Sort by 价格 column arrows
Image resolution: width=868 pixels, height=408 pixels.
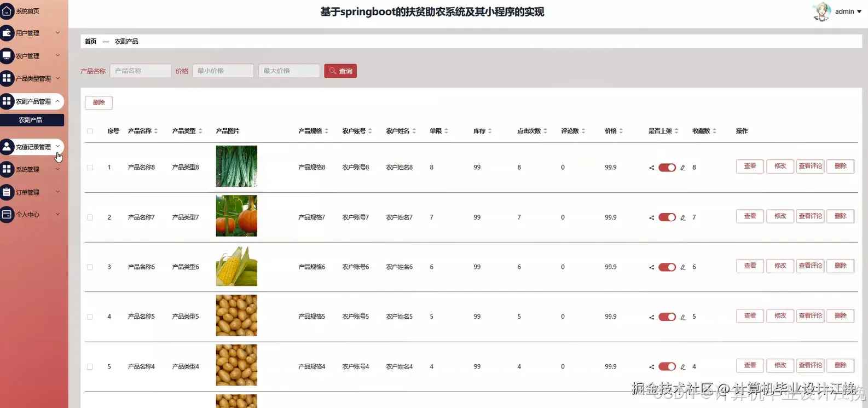tap(621, 131)
